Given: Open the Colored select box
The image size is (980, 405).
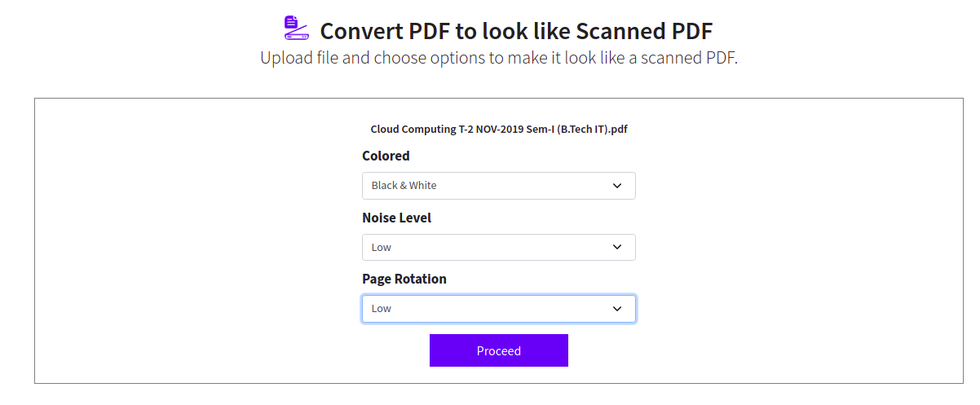Looking at the screenshot, I should [x=498, y=186].
